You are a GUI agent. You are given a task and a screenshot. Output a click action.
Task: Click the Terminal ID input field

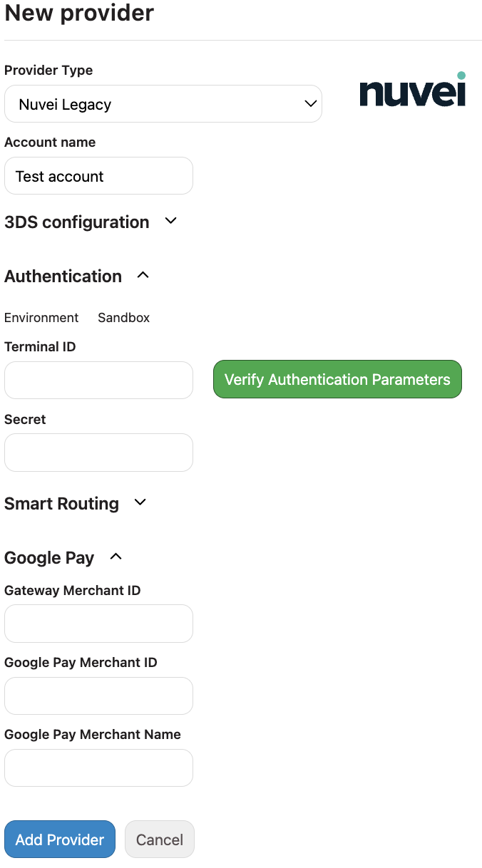(x=98, y=380)
